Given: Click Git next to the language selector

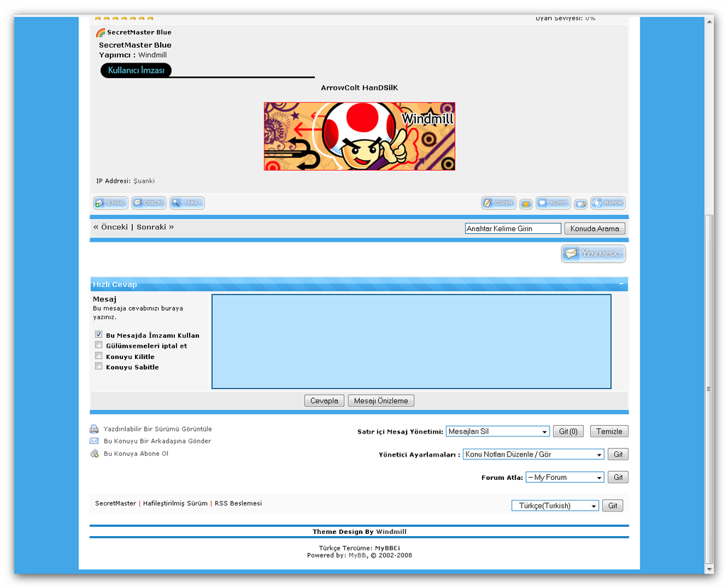Looking at the screenshot, I should 613,506.
